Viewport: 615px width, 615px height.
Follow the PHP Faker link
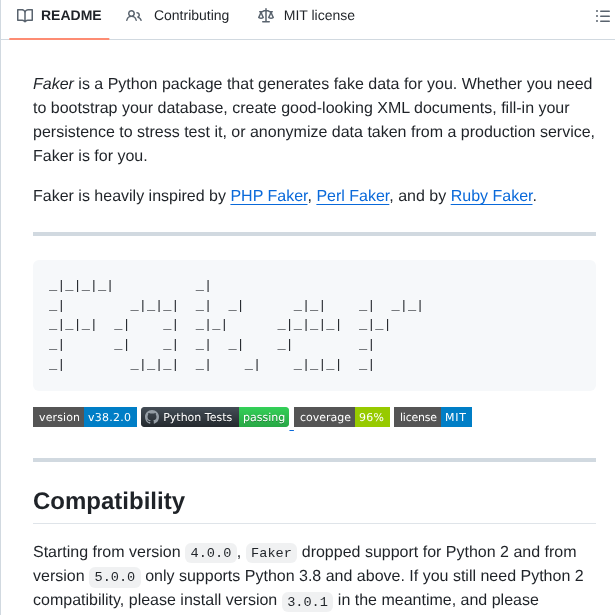click(269, 196)
